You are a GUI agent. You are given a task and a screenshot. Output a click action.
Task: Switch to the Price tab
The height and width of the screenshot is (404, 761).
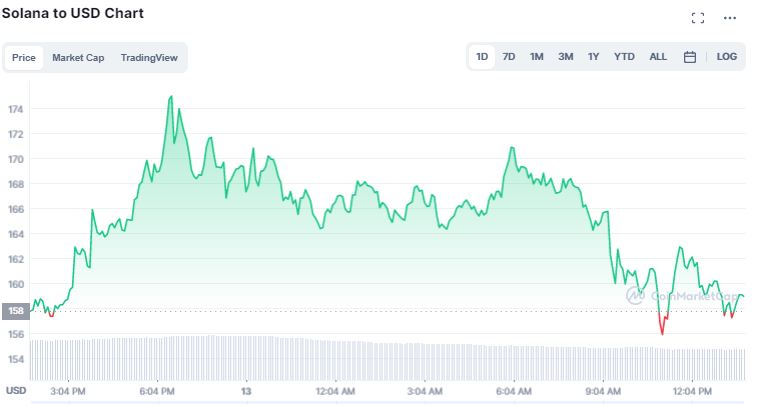24,58
